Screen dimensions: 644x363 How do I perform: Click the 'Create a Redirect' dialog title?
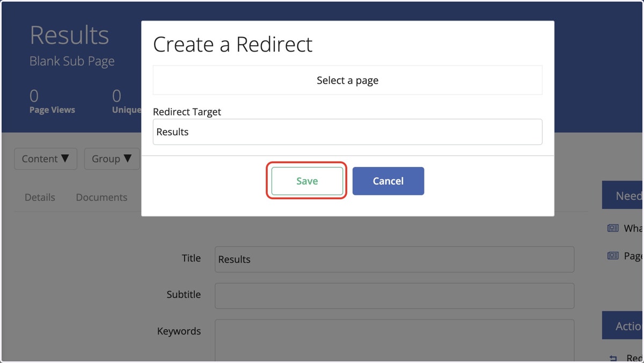[x=233, y=44]
